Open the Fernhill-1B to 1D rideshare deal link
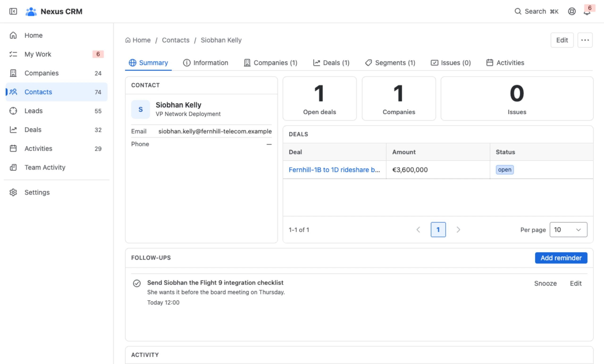This screenshot has height=364, width=604. 334,170
